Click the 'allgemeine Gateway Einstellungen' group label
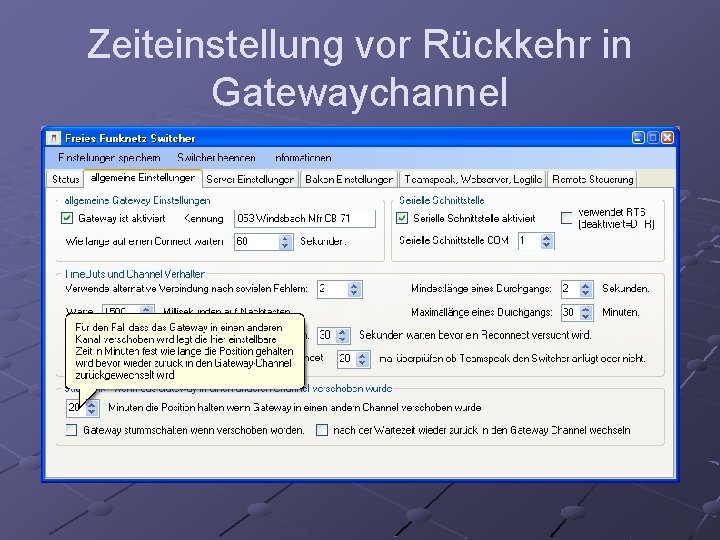720x540 pixels. coord(137,201)
